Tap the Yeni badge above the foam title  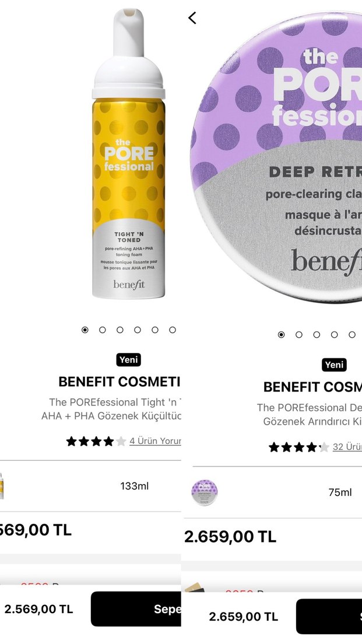[x=128, y=360]
